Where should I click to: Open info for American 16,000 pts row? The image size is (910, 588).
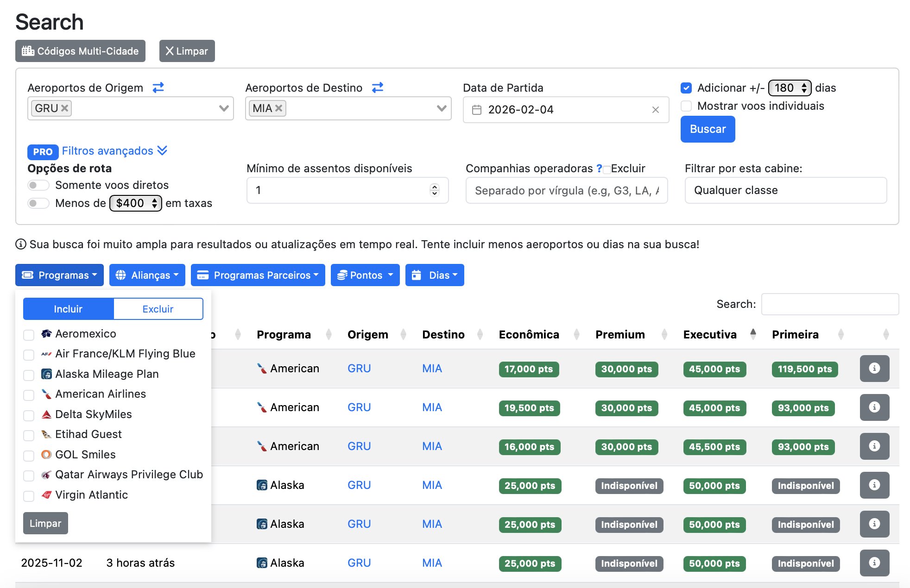(x=874, y=446)
